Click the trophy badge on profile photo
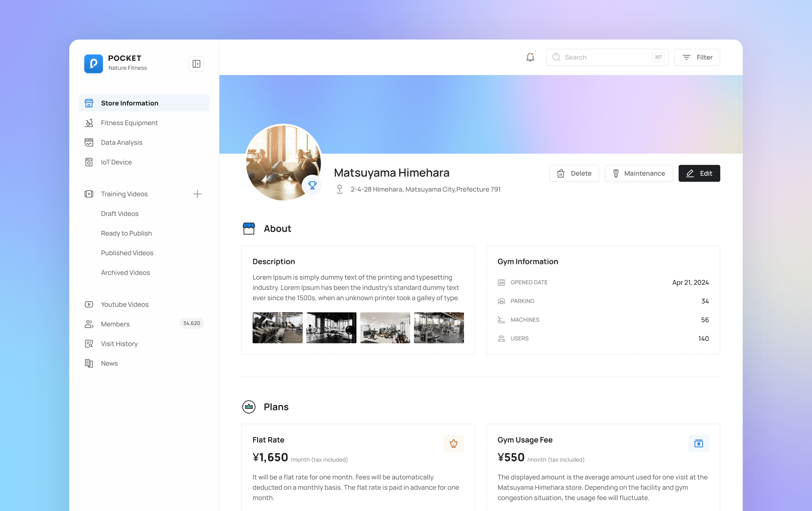This screenshot has width=812, height=511. coord(312,185)
